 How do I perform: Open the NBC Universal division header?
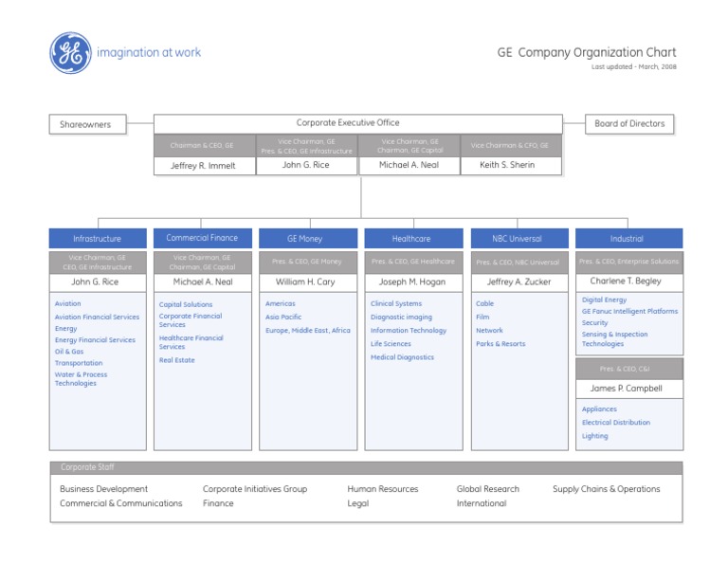click(x=519, y=239)
